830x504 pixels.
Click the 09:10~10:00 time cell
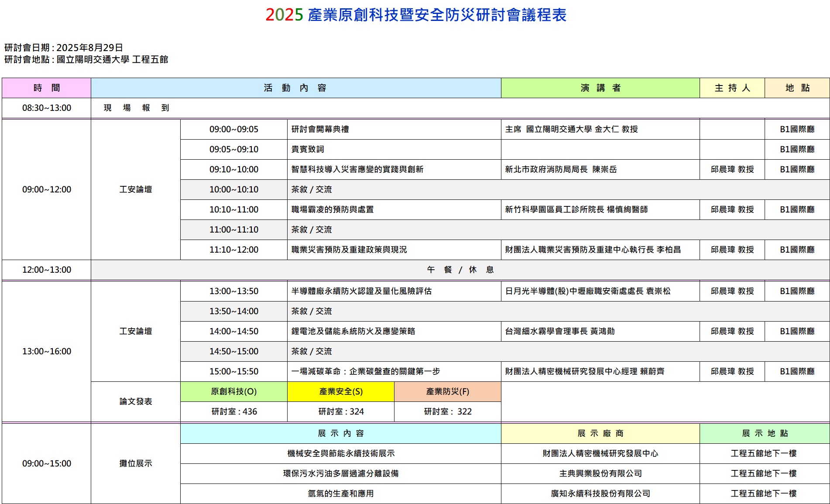pyautogui.click(x=234, y=169)
